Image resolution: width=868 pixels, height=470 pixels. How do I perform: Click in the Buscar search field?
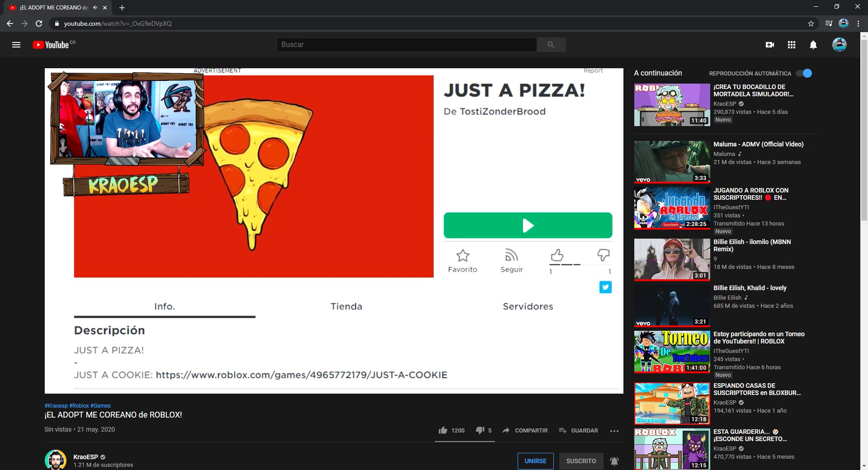(406, 45)
